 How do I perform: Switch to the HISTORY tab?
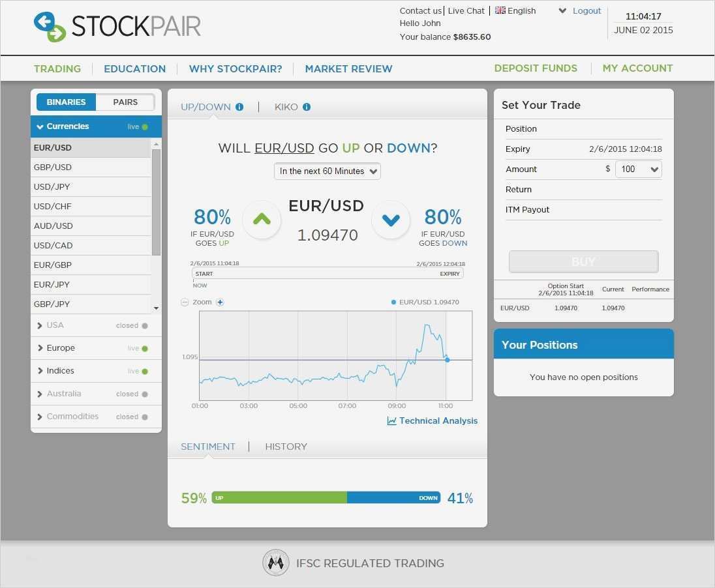286,447
